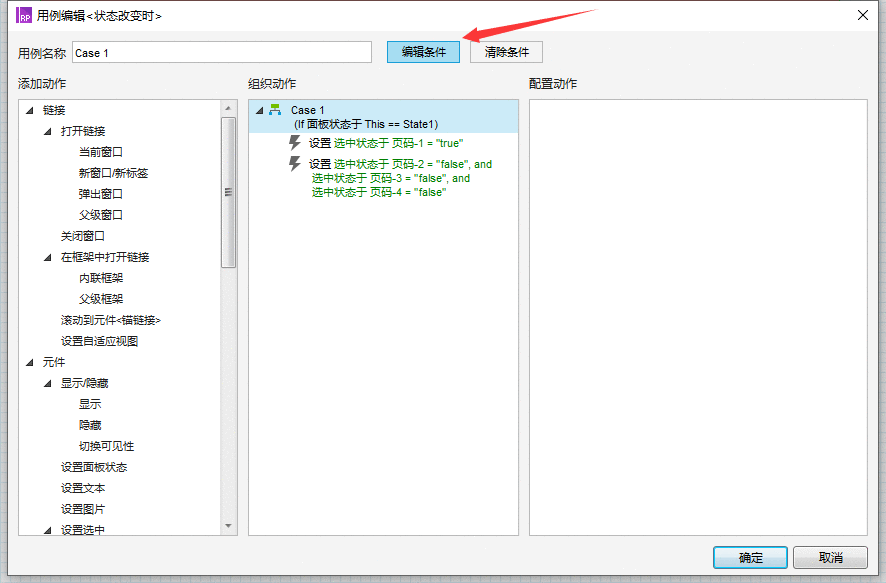This screenshot has height=583, width=886.
Task: Click 清除条件 button
Action: [506, 52]
